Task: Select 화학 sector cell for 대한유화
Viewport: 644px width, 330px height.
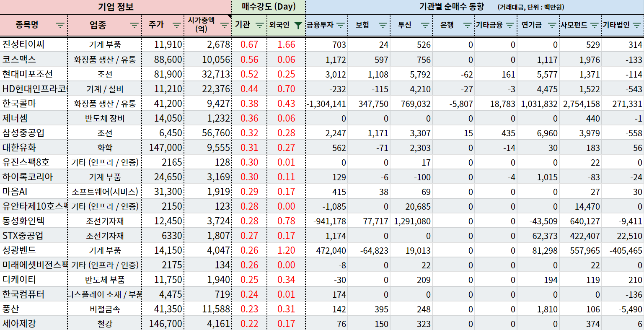Action: (x=105, y=148)
